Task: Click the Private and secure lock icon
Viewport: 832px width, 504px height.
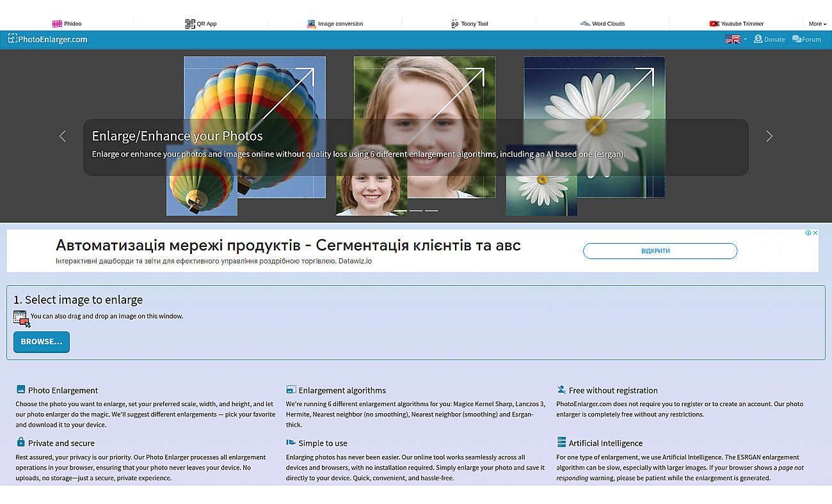Action: (21, 442)
